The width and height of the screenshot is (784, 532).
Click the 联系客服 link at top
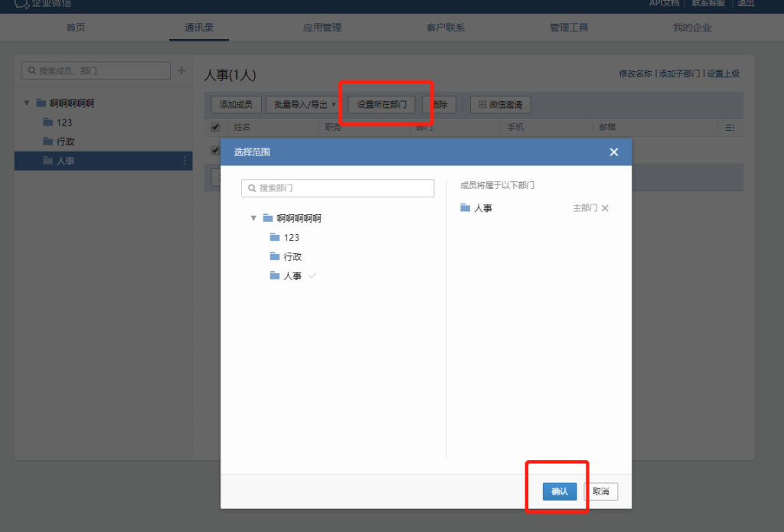(708, 3)
